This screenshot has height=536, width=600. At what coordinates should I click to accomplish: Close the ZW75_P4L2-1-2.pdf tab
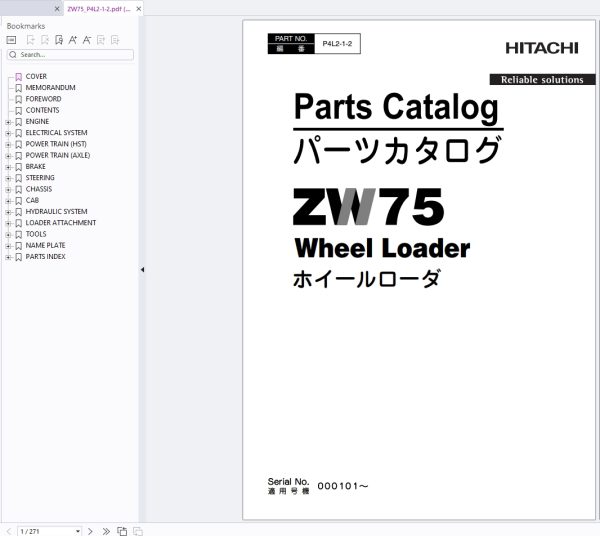(x=139, y=8)
